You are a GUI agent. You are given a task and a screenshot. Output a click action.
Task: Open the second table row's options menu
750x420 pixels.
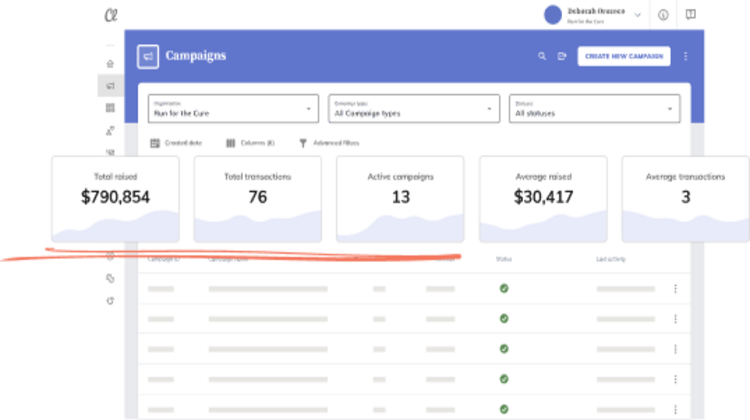click(675, 319)
